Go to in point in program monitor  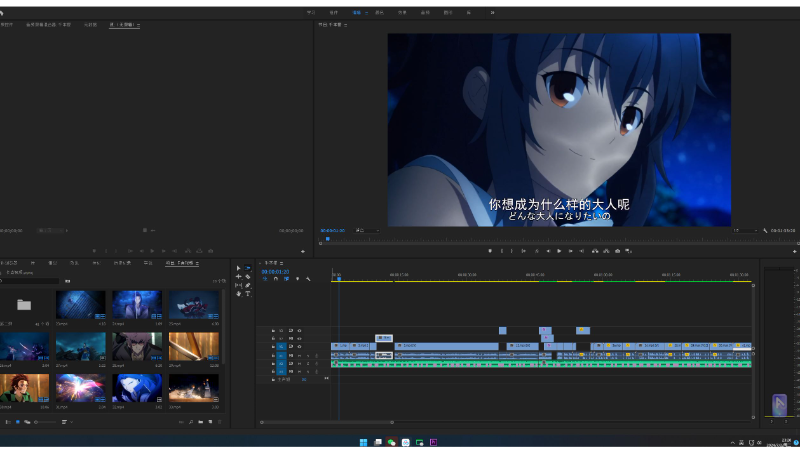point(523,251)
